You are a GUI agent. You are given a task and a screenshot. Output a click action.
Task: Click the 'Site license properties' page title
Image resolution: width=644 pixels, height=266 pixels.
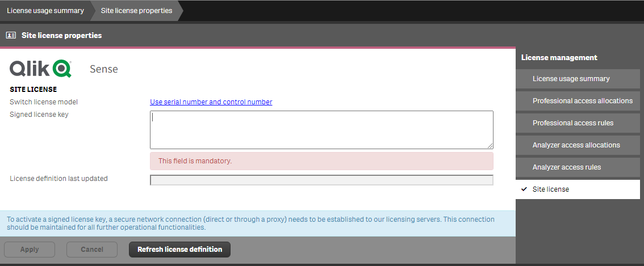[61, 35]
